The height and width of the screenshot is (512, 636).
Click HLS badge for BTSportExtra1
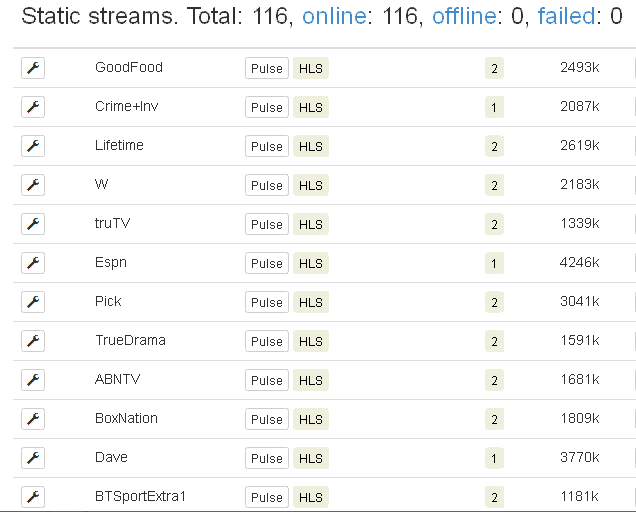(311, 496)
